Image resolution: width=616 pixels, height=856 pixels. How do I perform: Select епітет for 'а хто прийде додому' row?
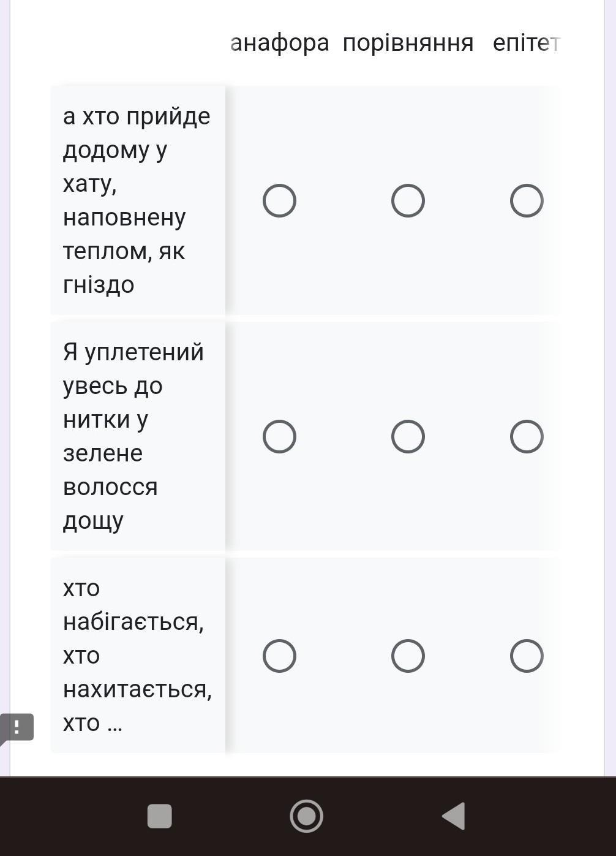(527, 200)
